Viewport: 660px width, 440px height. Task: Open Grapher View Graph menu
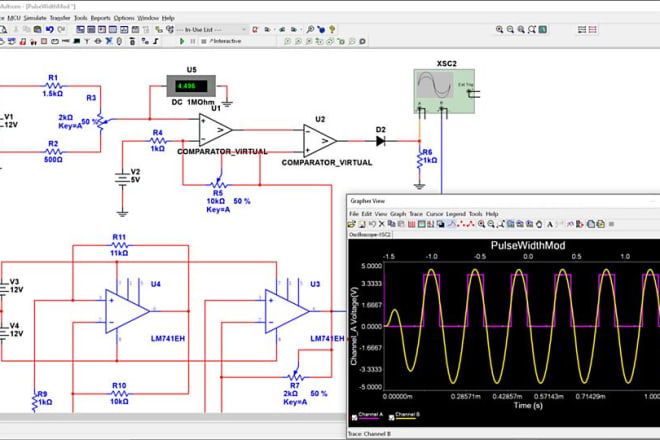point(398,214)
